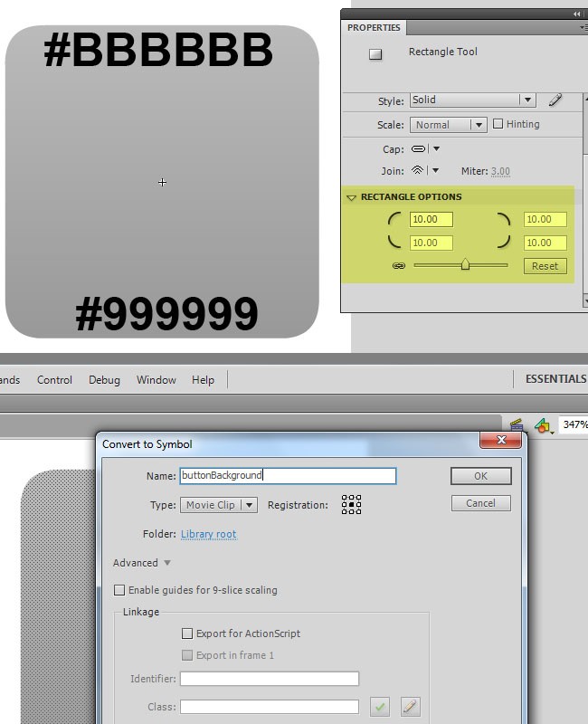Click the lock corner radius chain icon
This screenshot has height=724, width=588.
[398, 266]
